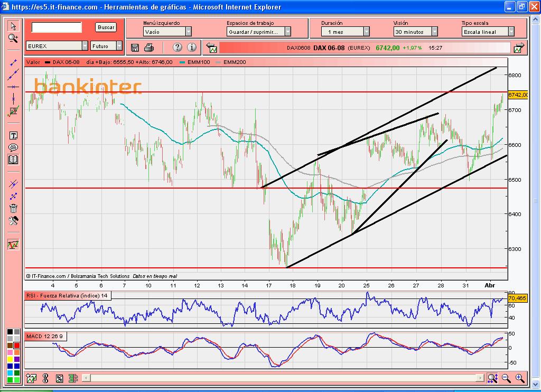Click the chart scrollbar right arrow
This screenshot has width=541, height=392.
[480, 378]
